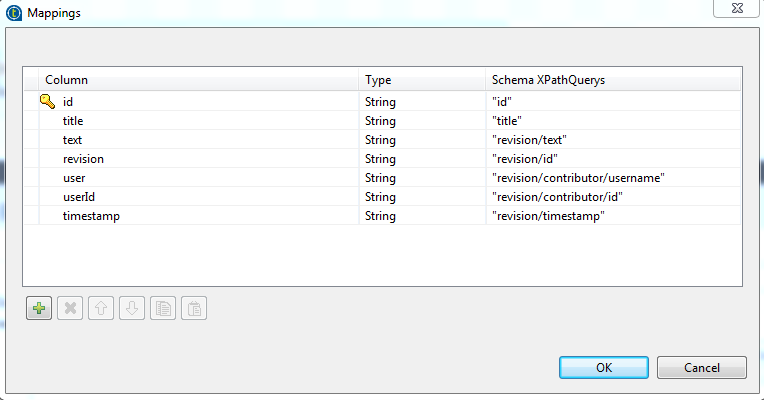Image resolution: width=764 pixels, height=400 pixels.
Task: Click the move down arrow icon
Action: 132,308
